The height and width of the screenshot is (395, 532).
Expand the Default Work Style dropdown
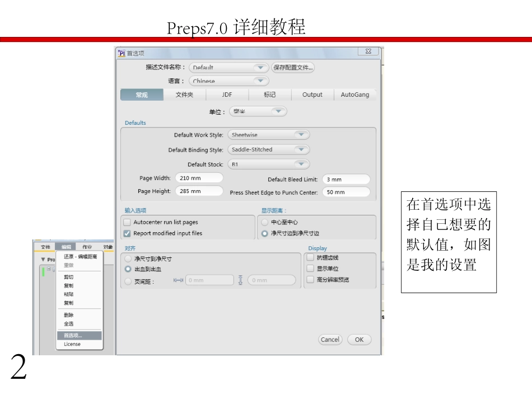pyautogui.click(x=268, y=135)
